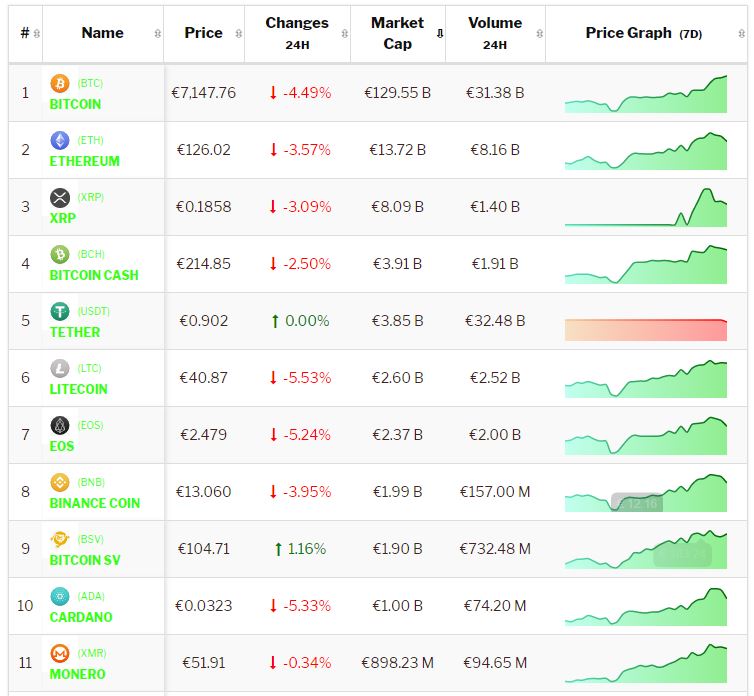Sort by Volume 24H column header
The height and width of the screenshot is (696, 754).
tap(494, 33)
